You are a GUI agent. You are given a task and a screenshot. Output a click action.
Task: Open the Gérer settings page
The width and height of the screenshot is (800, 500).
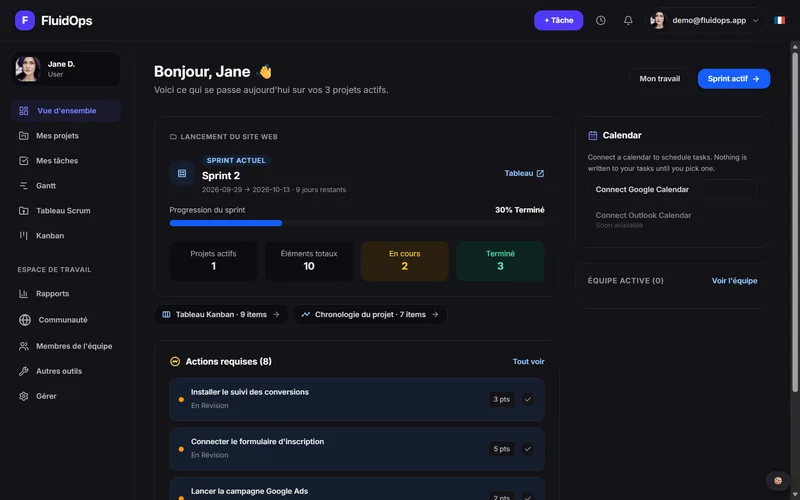point(66,396)
